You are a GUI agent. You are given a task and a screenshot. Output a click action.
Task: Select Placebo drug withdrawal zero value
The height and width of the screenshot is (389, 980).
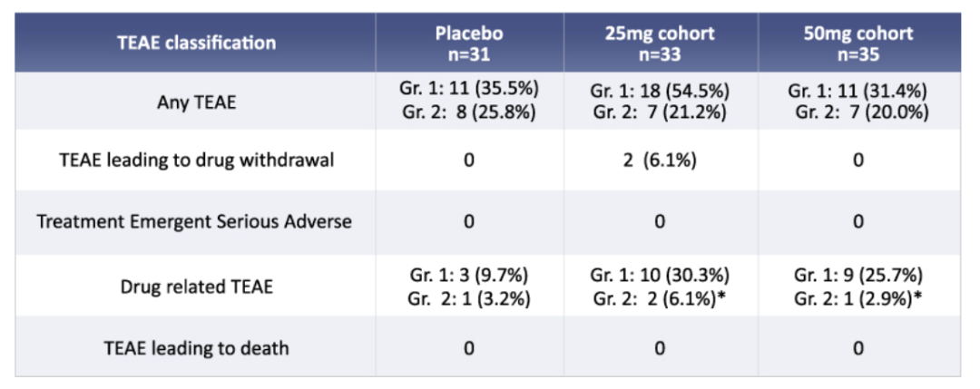[x=469, y=160]
